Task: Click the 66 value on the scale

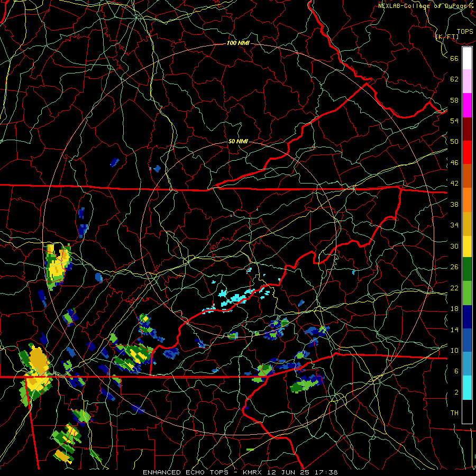Action: [x=454, y=59]
